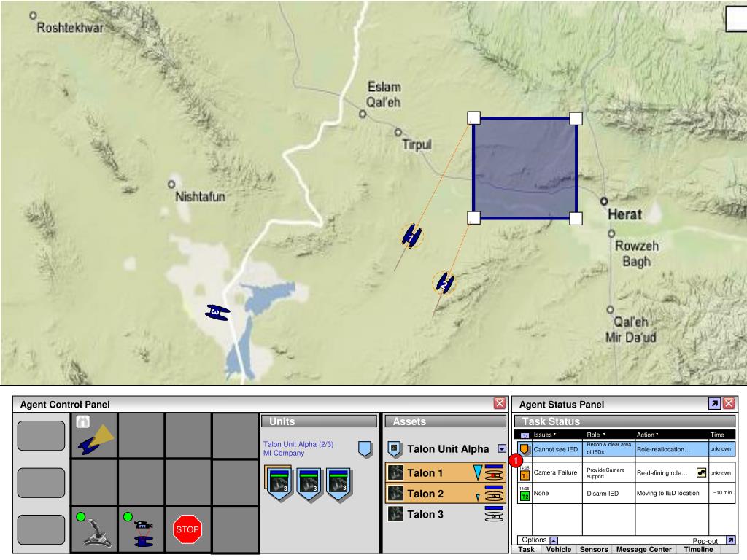
Task: Open the MI Company link
Action: point(284,453)
